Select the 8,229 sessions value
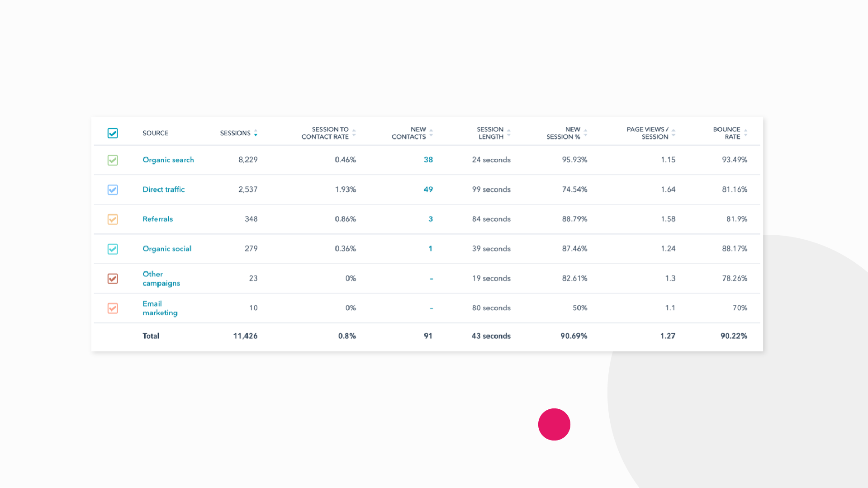Image resolution: width=868 pixels, height=488 pixels. 248,160
